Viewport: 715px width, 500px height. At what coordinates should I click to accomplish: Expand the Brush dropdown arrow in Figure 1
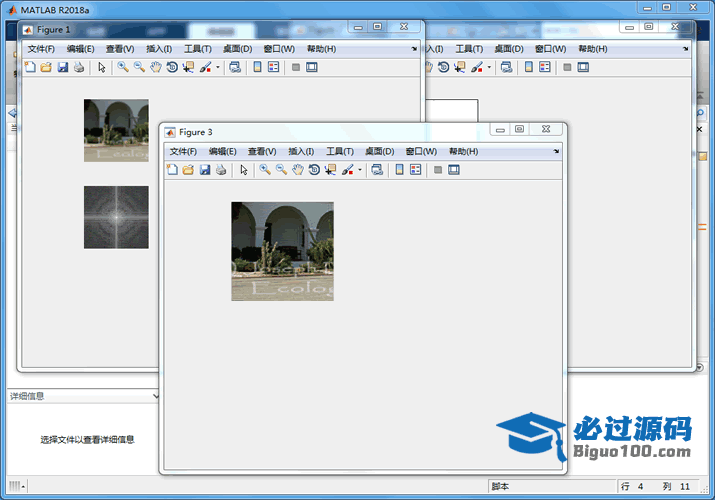pos(218,67)
